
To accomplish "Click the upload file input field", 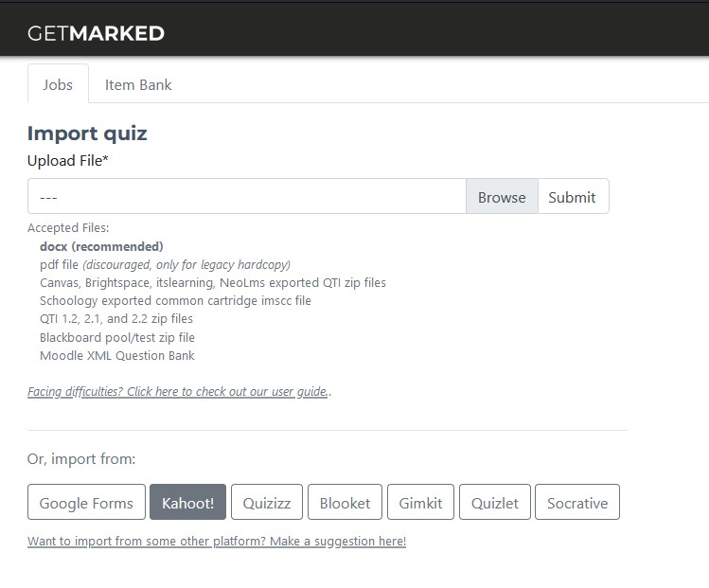I will (x=247, y=197).
